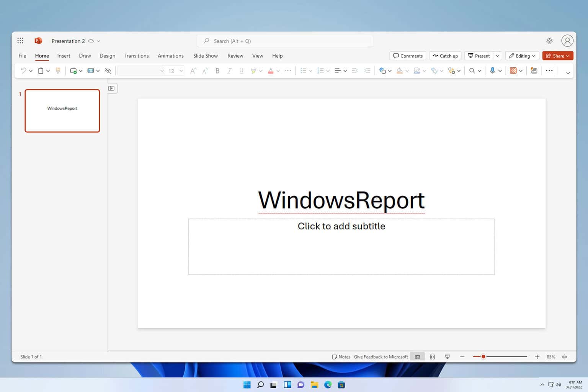Click the Find magnifier icon
The height and width of the screenshot is (392, 588).
[x=472, y=70]
